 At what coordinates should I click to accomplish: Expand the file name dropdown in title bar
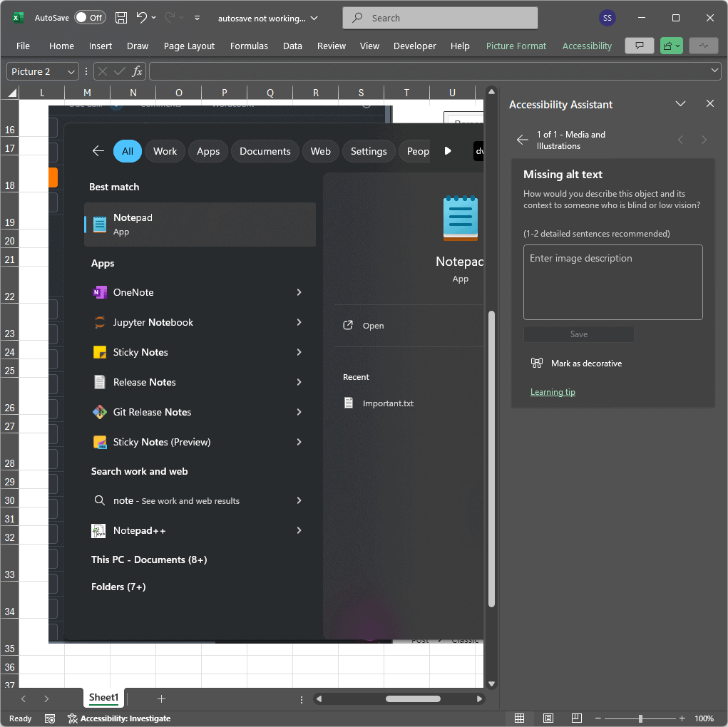tap(314, 18)
